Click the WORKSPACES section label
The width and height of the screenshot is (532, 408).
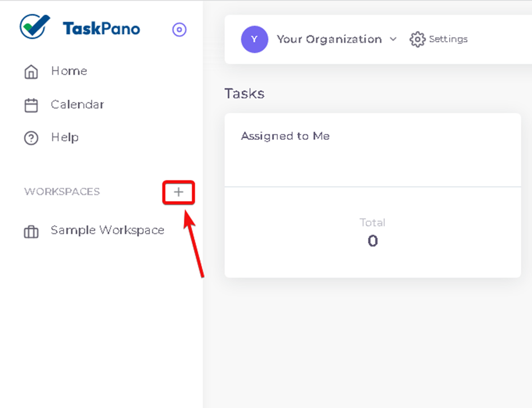62,192
